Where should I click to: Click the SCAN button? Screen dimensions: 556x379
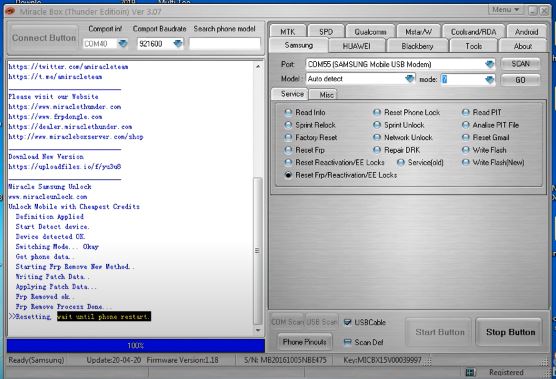pyautogui.click(x=521, y=64)
